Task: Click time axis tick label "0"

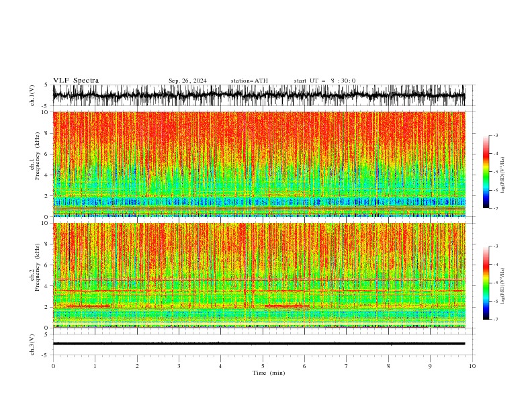Action: pyautogui.click(x=53, y=366)
